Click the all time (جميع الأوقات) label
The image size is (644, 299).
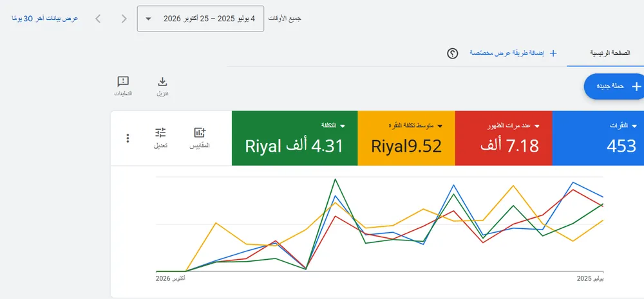click(285, 19)
